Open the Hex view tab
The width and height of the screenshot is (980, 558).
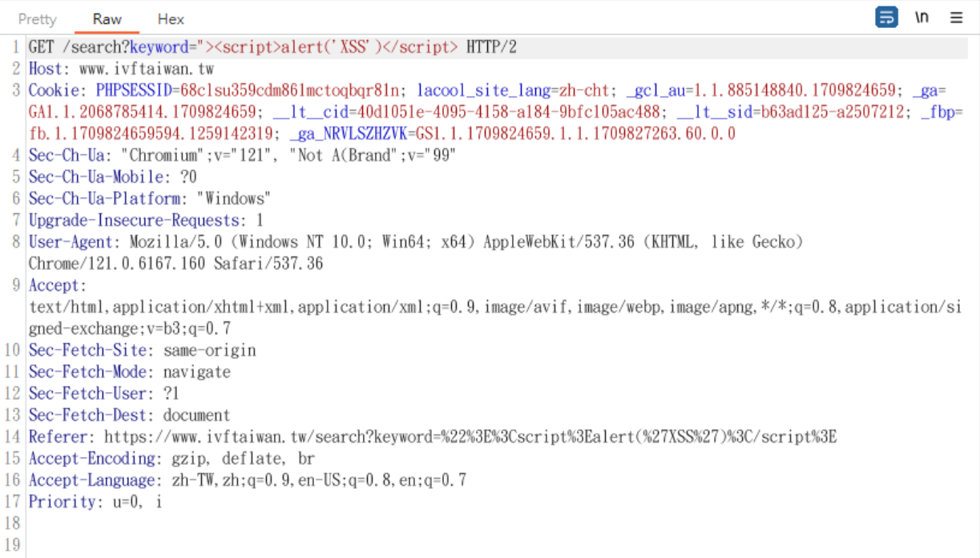click(x=171, y=18)
